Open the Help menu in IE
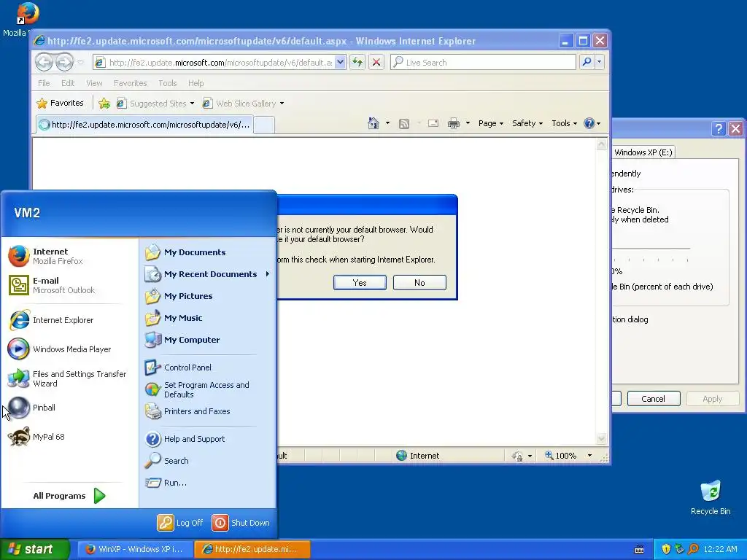The width and height of the screenshot is (747, 560). (196, 83)
